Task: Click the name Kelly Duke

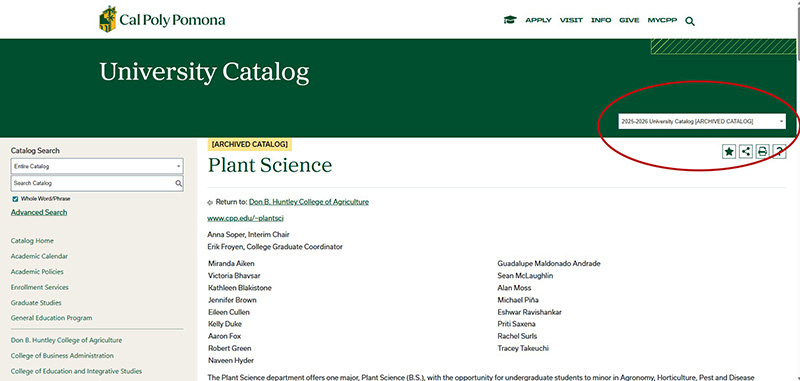Action: 225,324
